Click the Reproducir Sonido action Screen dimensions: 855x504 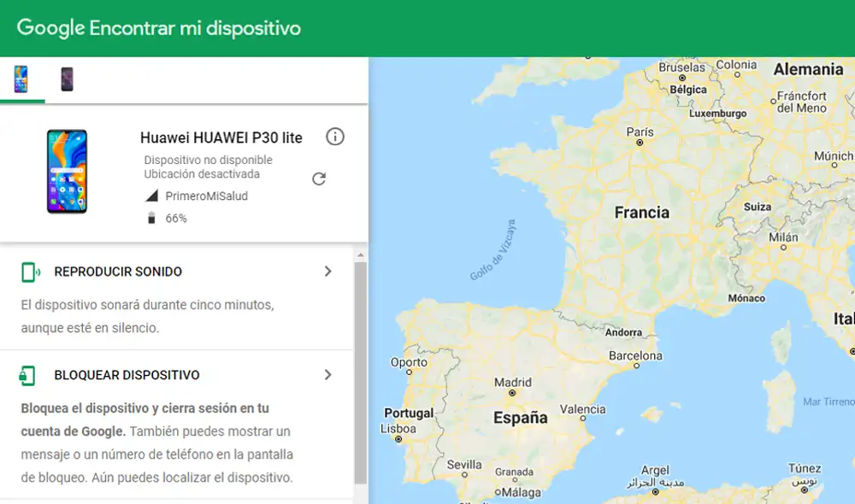click(x=117, y=271)
